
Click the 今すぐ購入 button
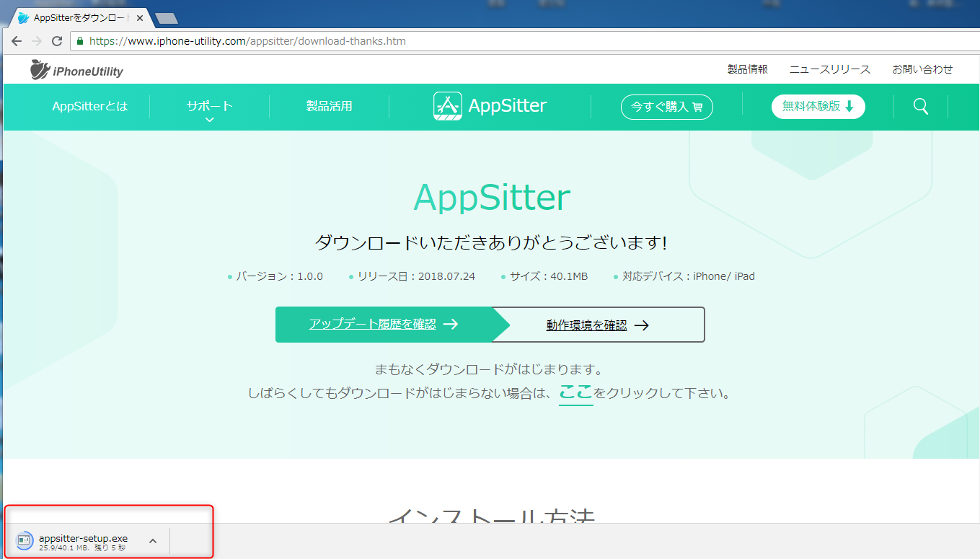click(x=667, y=107)
